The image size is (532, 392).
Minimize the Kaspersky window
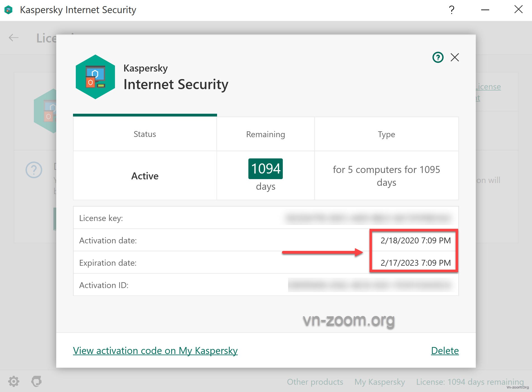point(485,10)
